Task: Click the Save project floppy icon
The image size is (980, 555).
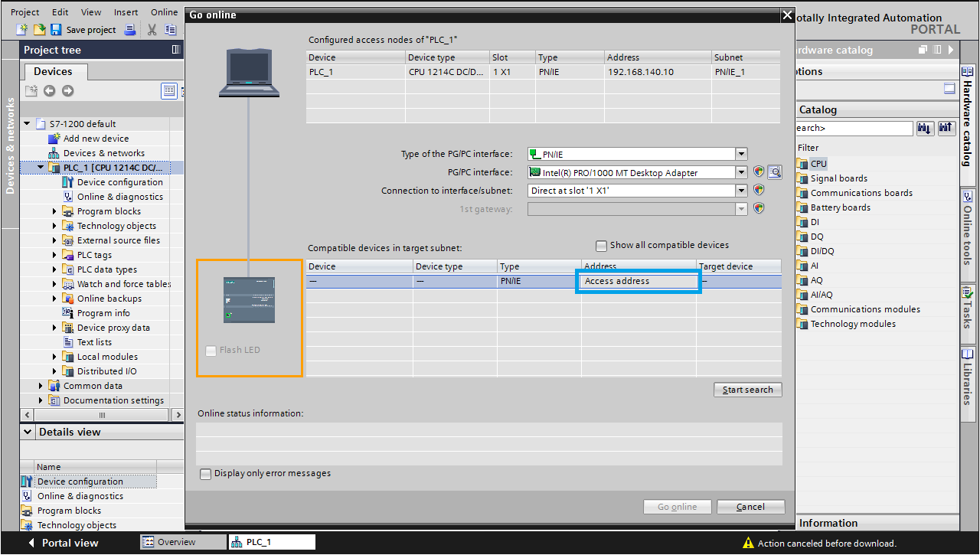Action: tap(56, 30)
